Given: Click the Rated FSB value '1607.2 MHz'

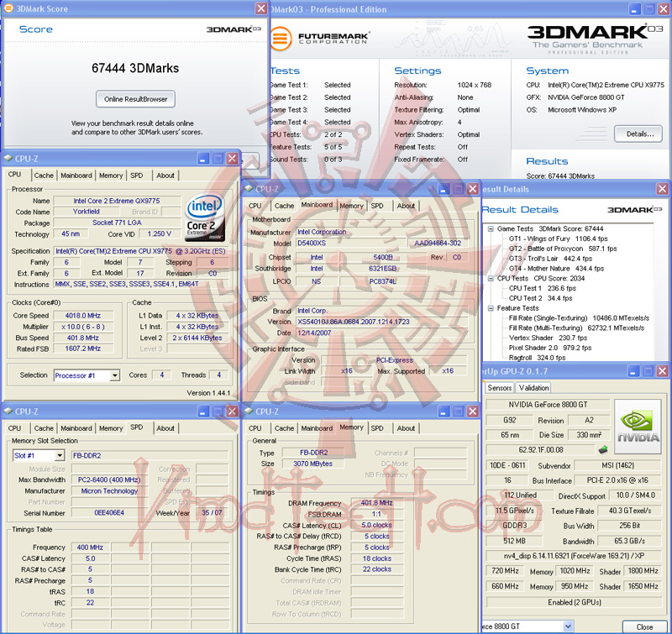Looking at the screenshot, I should pyautogui.click(x=83, y=349).
